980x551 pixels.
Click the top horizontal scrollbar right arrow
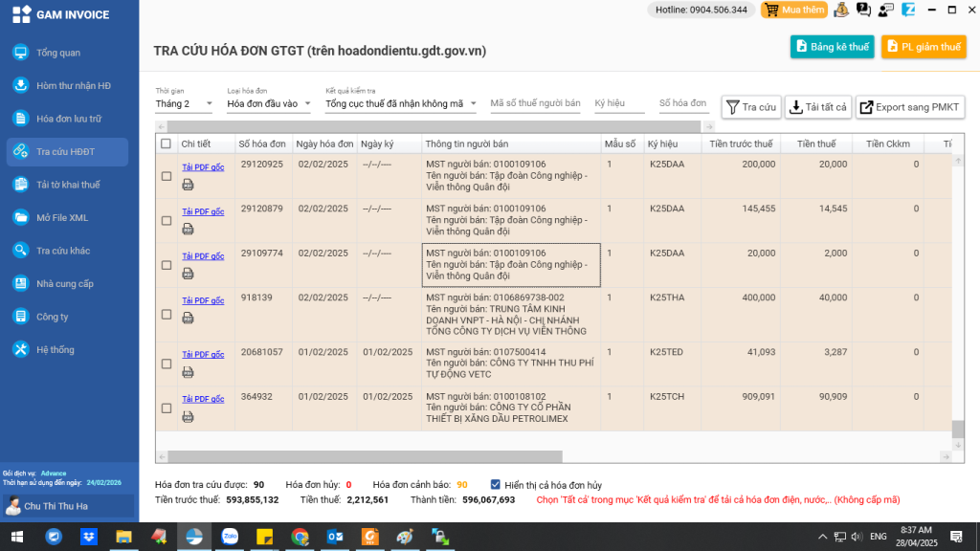(x=709, y=127)
